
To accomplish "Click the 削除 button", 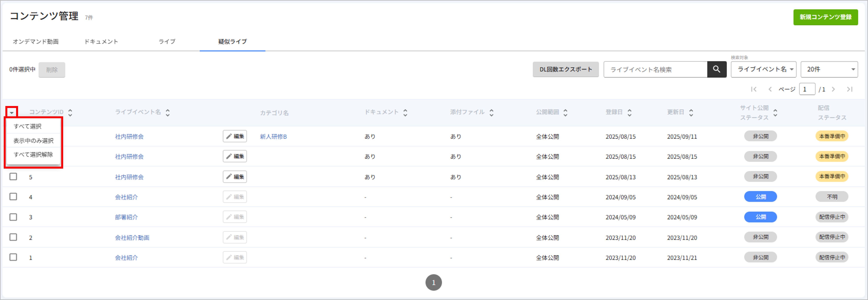I will (x=52, y=70).
